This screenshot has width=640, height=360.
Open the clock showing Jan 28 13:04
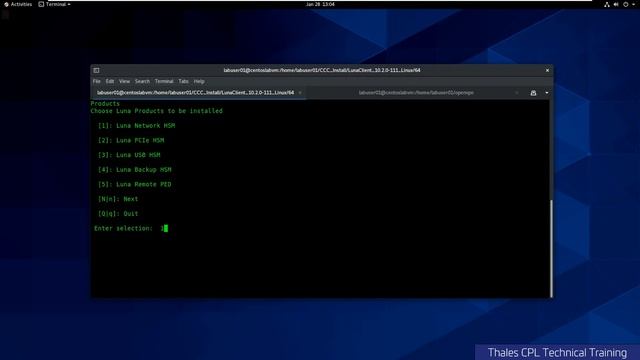tap(320, 4)
